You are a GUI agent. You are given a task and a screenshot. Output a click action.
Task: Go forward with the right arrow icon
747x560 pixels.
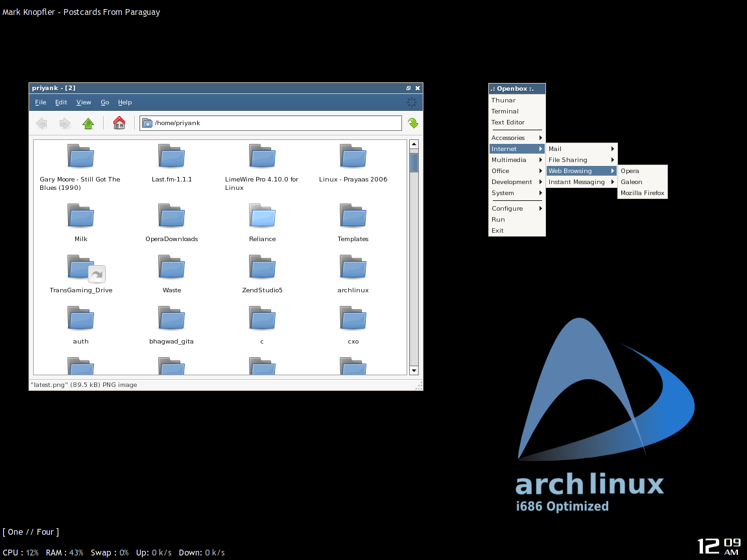coord(65,123)
